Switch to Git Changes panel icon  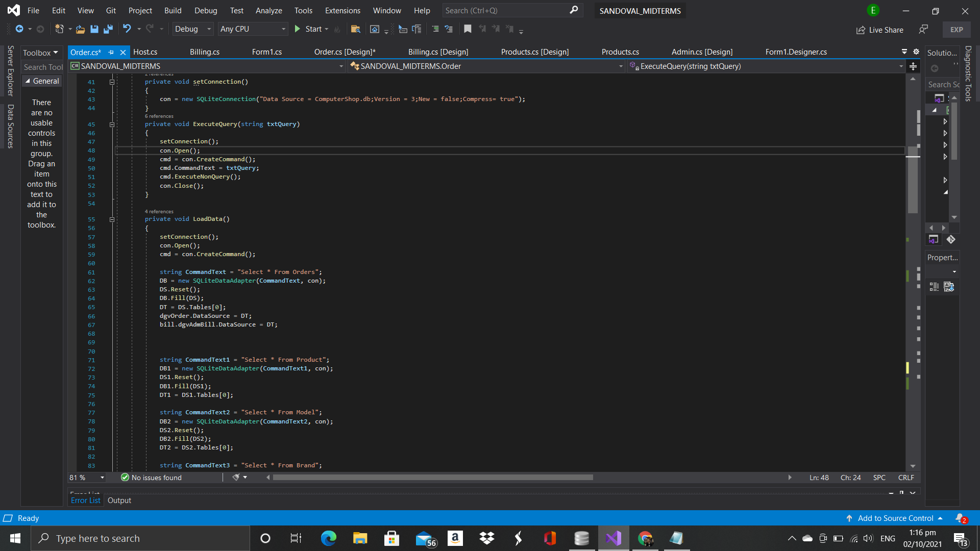(951, 240)
